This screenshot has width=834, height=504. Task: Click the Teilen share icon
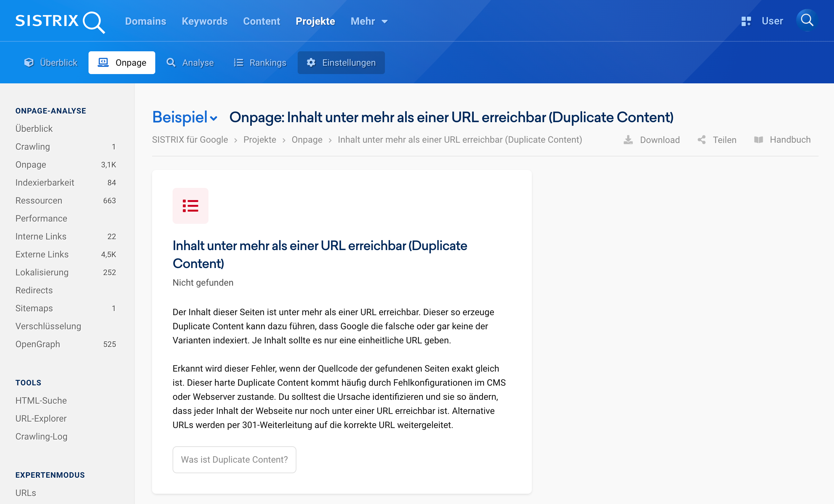click(x=702, y=140)
